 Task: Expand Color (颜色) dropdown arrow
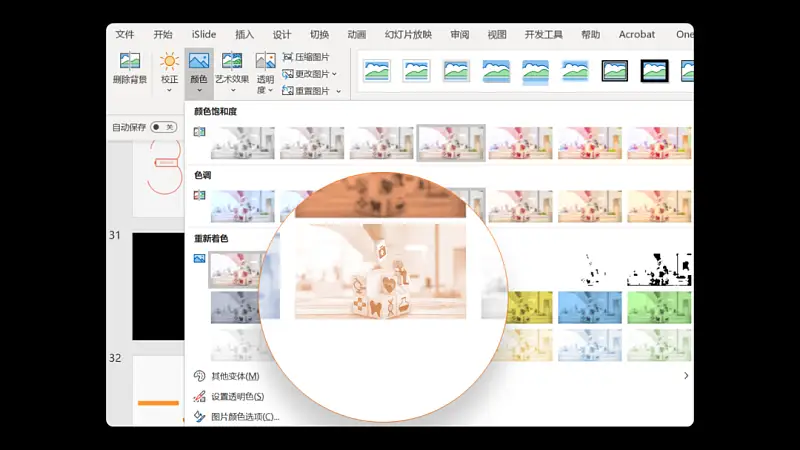point(199,90)
